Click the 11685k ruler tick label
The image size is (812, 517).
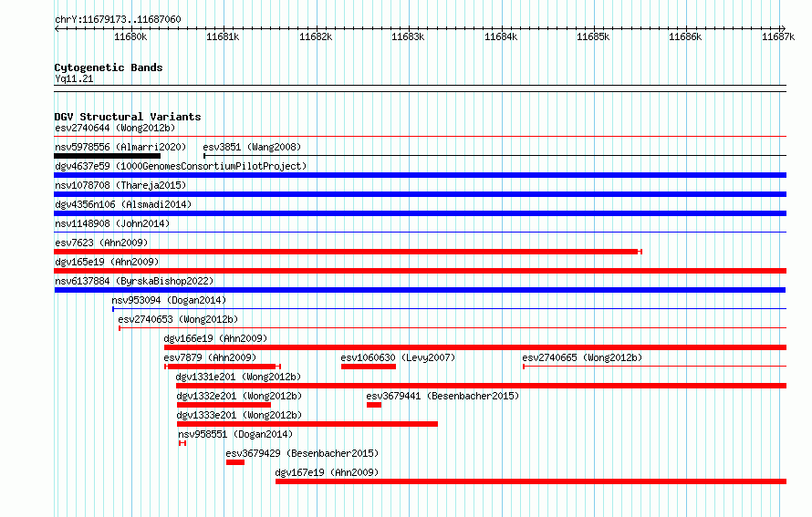(593, 36)
